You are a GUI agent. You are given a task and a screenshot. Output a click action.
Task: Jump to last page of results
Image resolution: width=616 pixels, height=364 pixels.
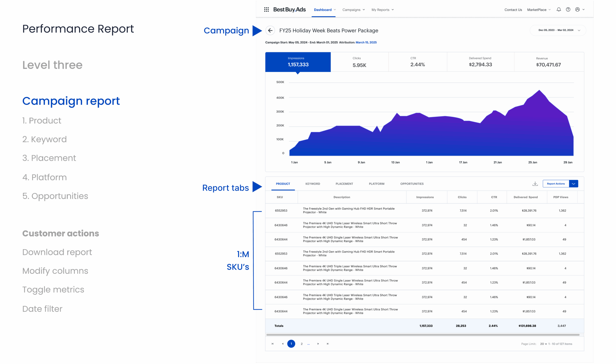pos(328,344)
